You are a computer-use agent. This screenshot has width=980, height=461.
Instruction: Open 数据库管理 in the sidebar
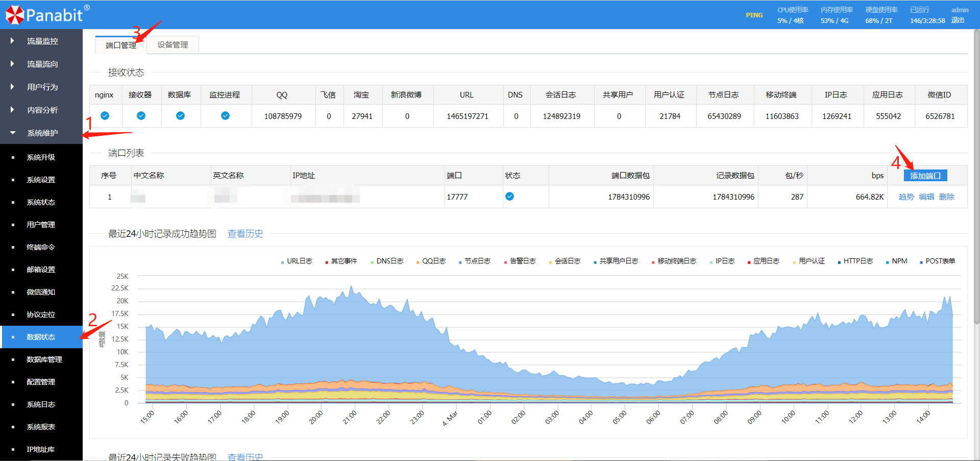click(44, 359)
